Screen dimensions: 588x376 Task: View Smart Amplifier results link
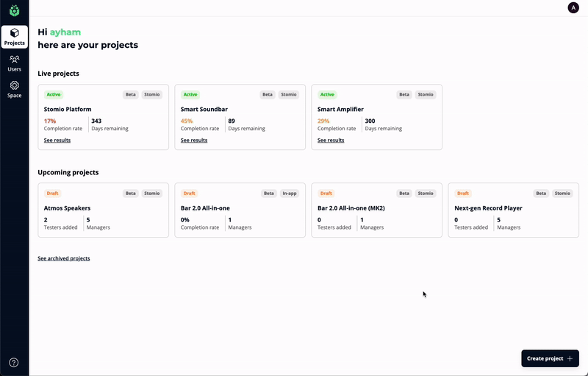(331, 140)
